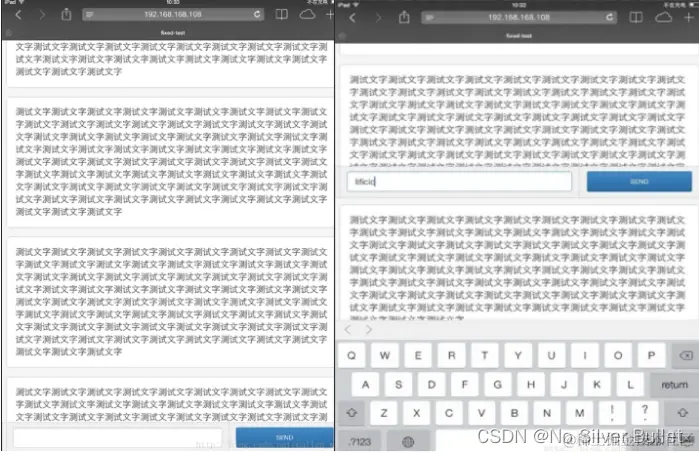
Task: Tap the L key
Action: point(630,384)
